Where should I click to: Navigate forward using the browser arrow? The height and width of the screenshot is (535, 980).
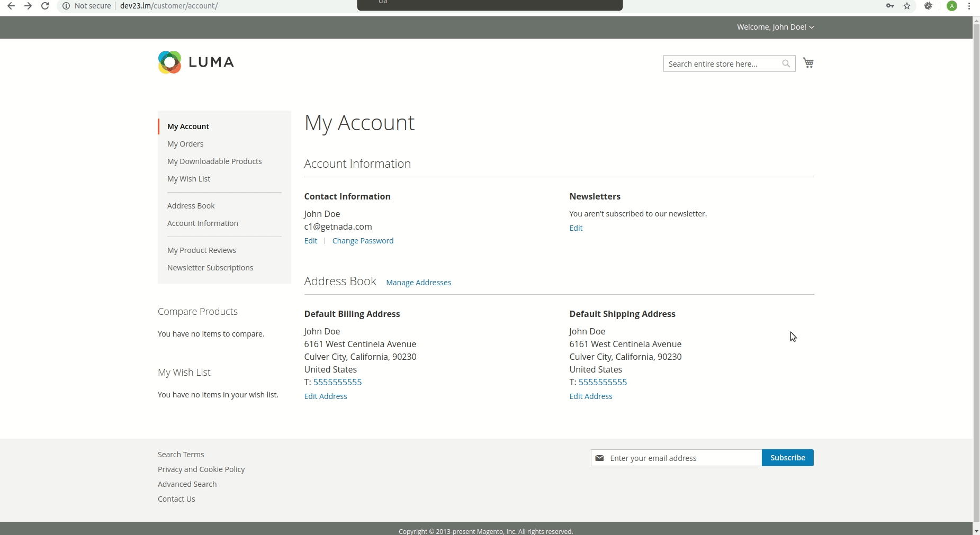tap(28, 6)
